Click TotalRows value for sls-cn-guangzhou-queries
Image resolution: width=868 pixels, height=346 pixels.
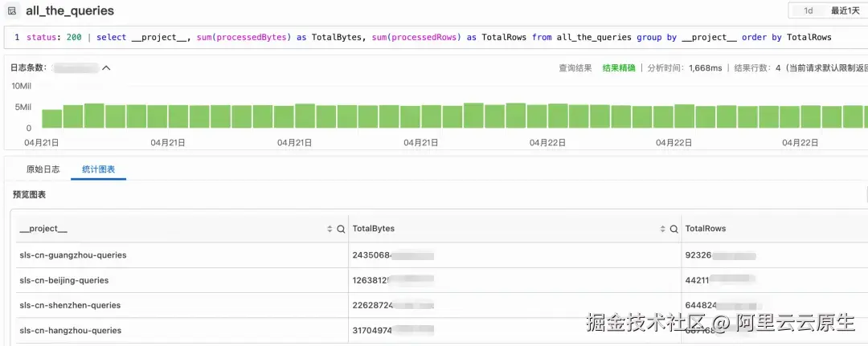coord(720,255)
